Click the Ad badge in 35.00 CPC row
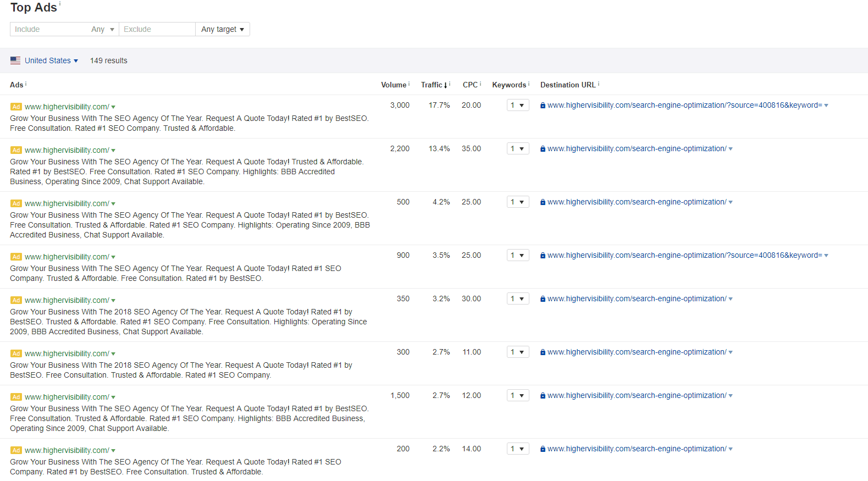This screenshot has height=481, width=868. [x=16, y=150]
